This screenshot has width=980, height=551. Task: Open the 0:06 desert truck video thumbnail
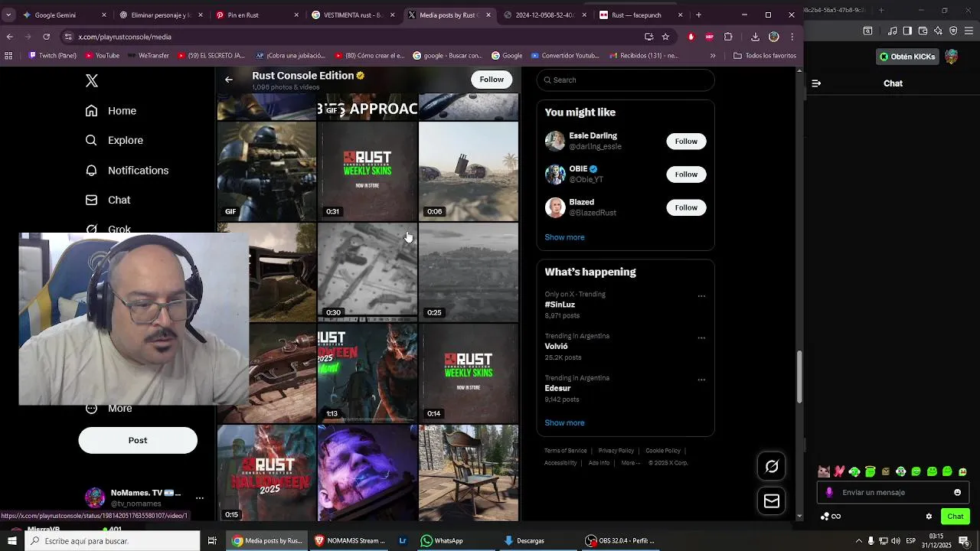pyautogui.click(x=469, y=171)
